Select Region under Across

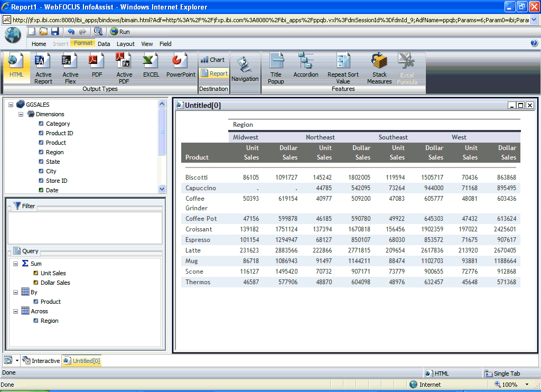click(49, 321)
